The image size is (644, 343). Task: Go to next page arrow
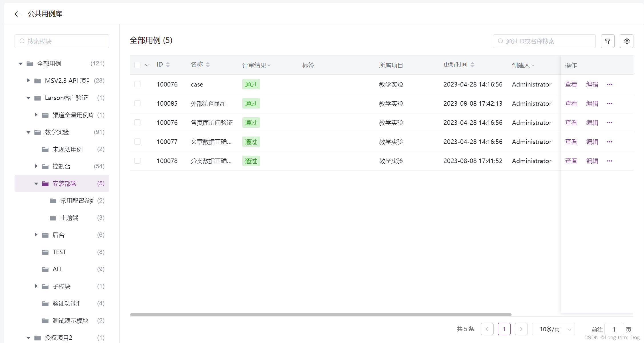(x=521, y=329)
